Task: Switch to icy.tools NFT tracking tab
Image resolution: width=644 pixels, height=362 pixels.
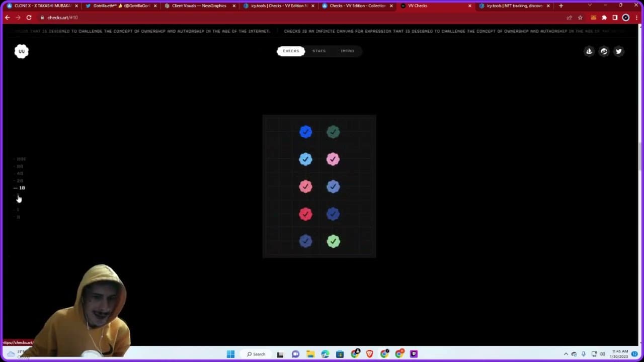Action: pos(513,6)
